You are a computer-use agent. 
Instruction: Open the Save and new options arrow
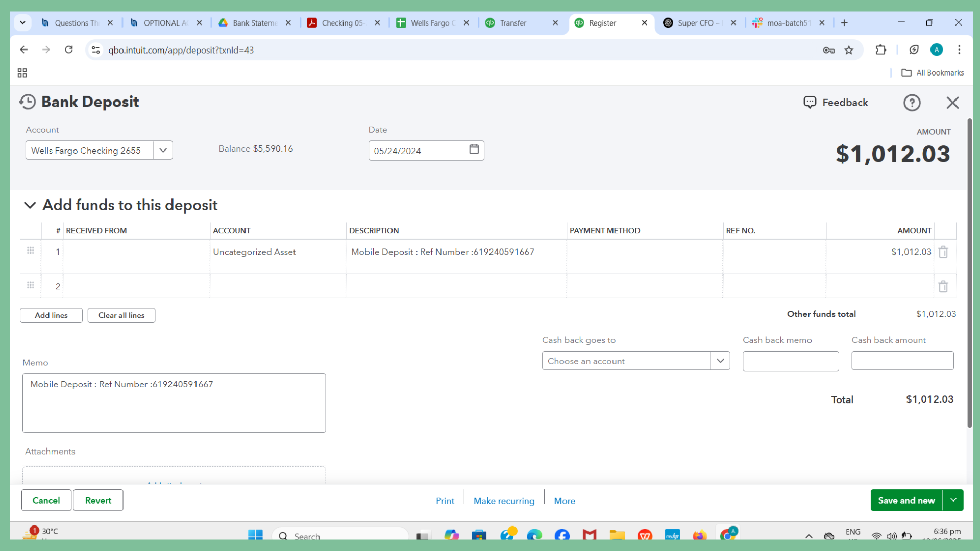[x=953, y=500]
